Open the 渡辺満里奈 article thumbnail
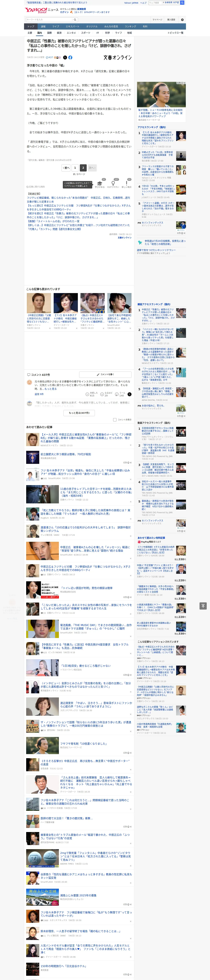 (42, 706)
